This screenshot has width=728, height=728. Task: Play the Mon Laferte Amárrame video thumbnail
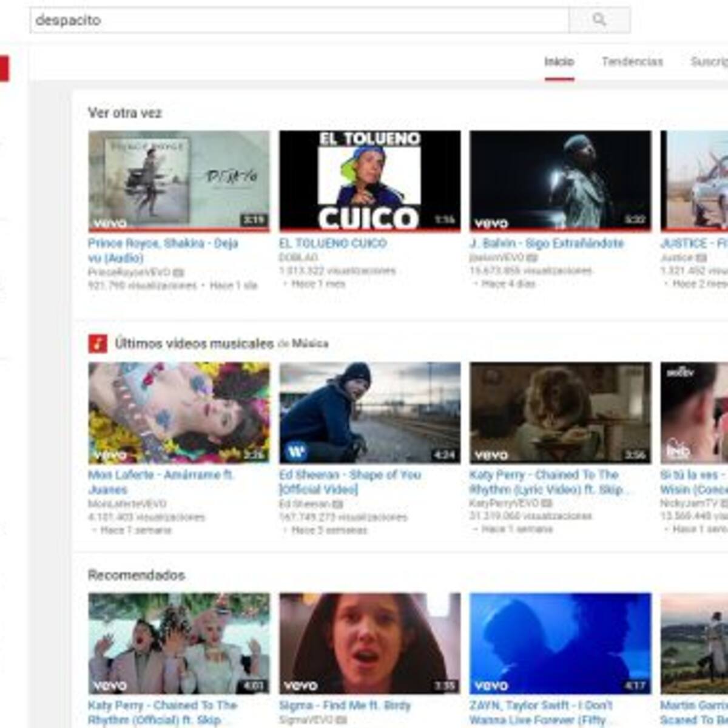(x=179, y=413)
